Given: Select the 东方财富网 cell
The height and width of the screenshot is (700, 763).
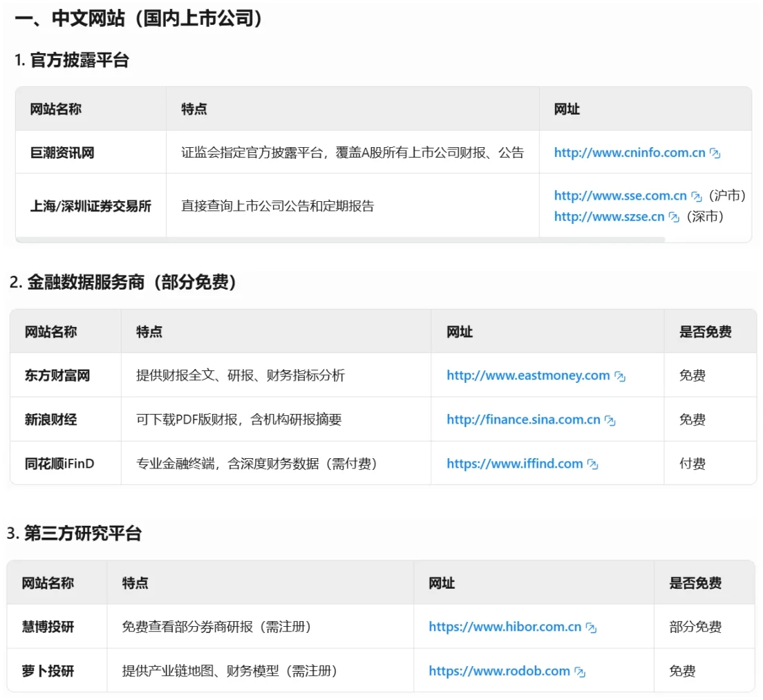Looking at the screenshot, I should (x=66, y=375).
